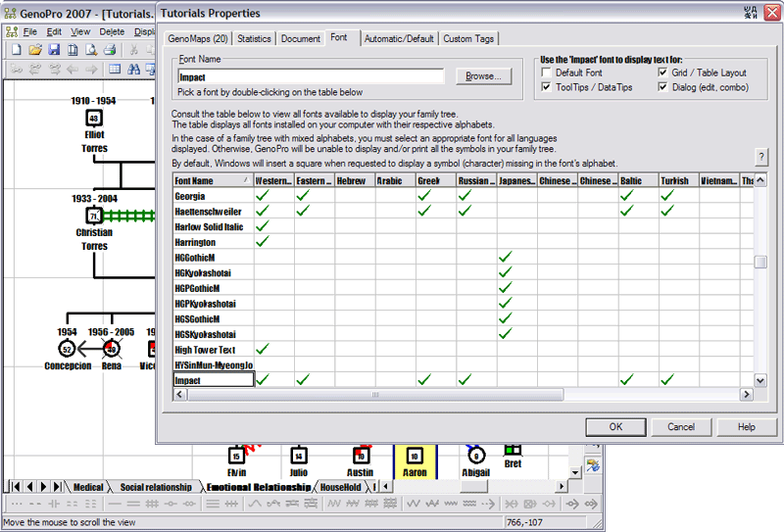
Task: Switch to GenoMaps (20) tab
Action: (198, 38)
